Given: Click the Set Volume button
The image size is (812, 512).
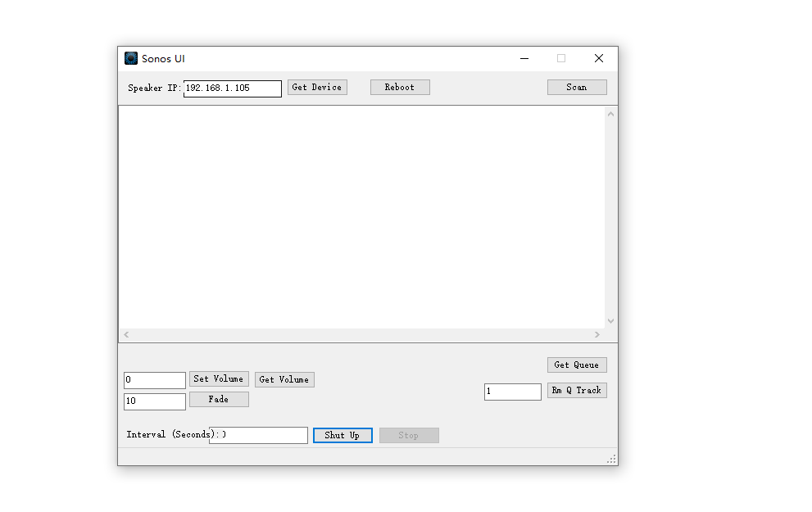Looking at the screenshot, I should [x=219, y=378].
